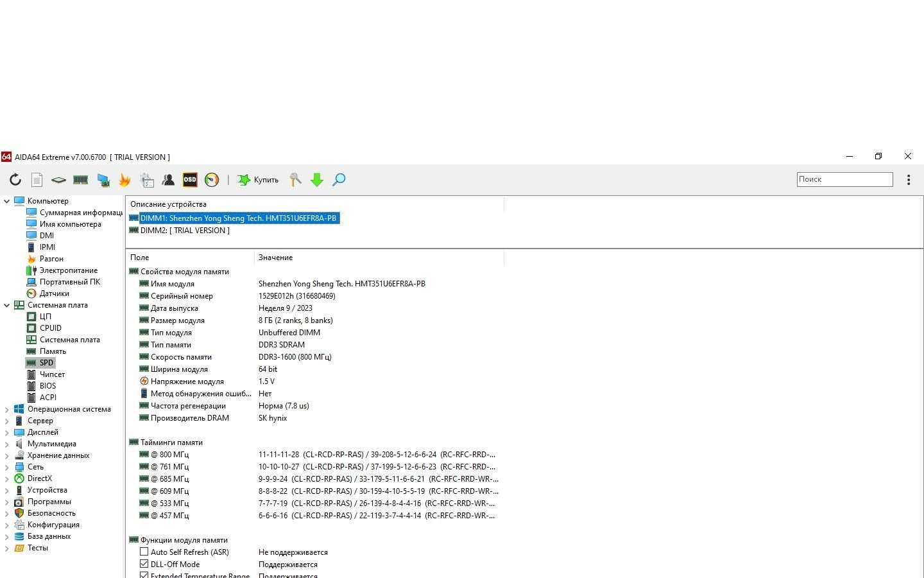
Task: Click the Refresh toolbar icon
Action: (15, 180)
